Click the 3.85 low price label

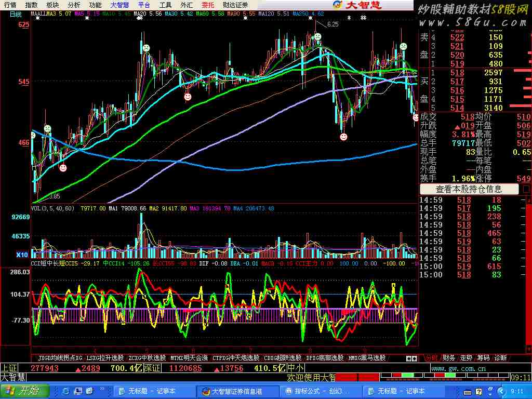click(55, 196)
